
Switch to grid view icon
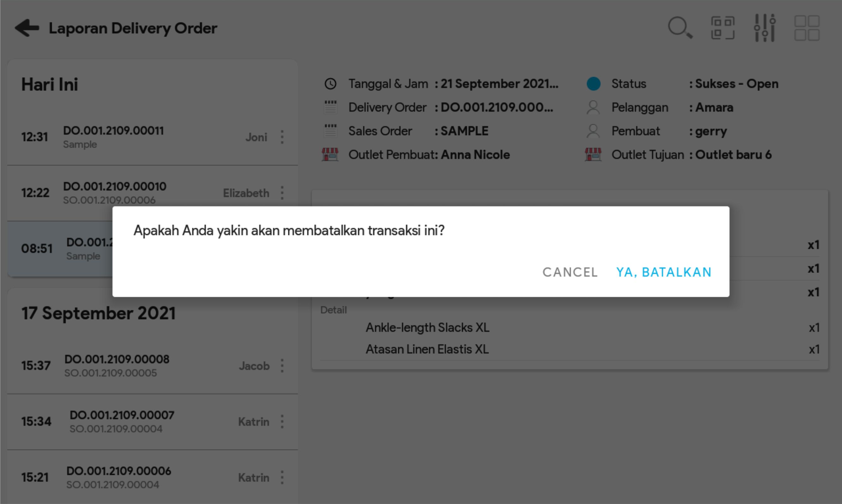point(806,27)
